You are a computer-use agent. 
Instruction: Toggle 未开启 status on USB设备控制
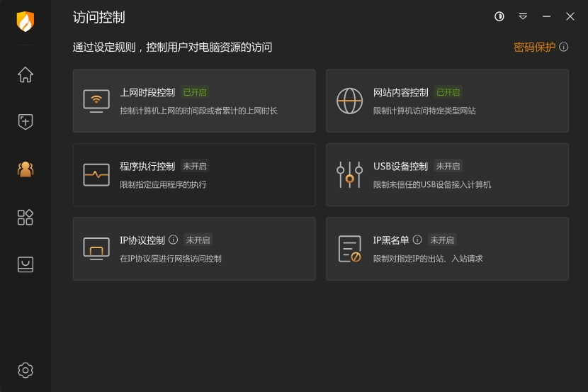coord(448,166)
